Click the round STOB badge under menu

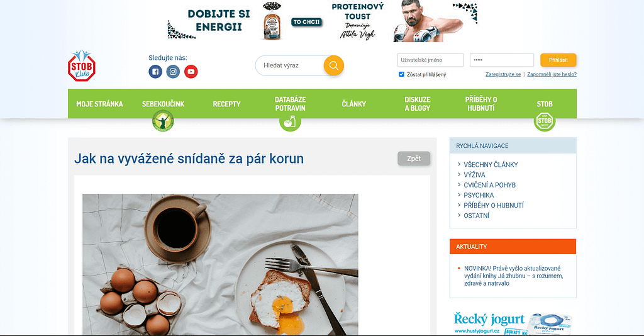(x=544, y=121)
